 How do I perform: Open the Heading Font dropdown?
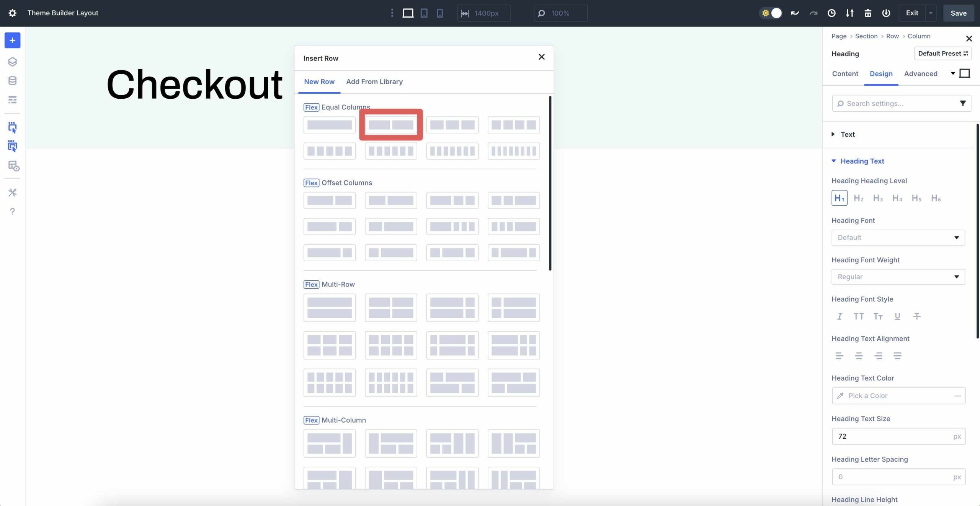click(897, 237)
